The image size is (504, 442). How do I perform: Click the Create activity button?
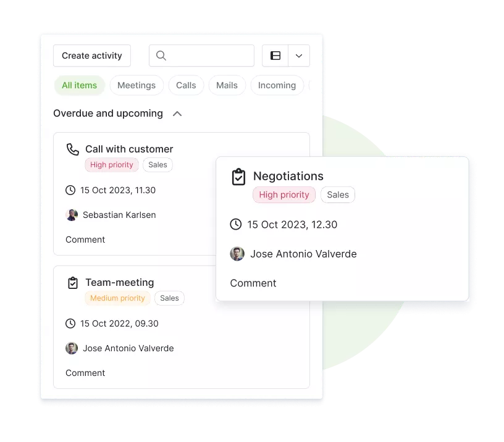pos(92,56)
